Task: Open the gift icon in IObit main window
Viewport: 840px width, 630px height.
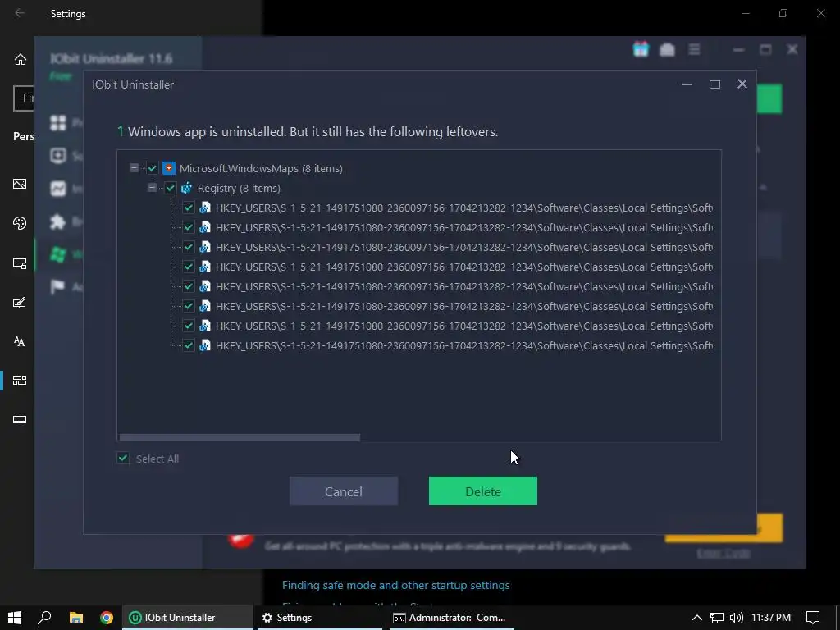Action: pos(641,49)
